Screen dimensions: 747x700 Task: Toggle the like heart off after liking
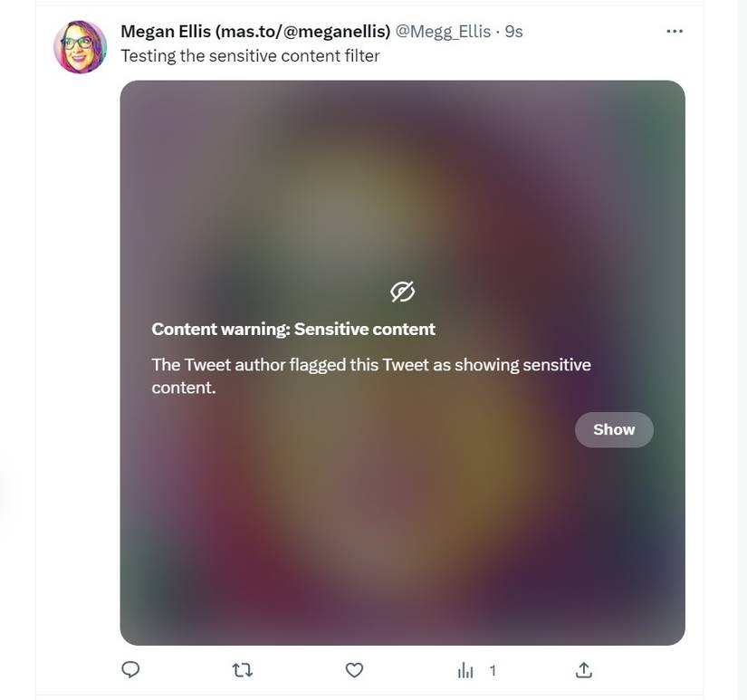click(x=354, y=669)
